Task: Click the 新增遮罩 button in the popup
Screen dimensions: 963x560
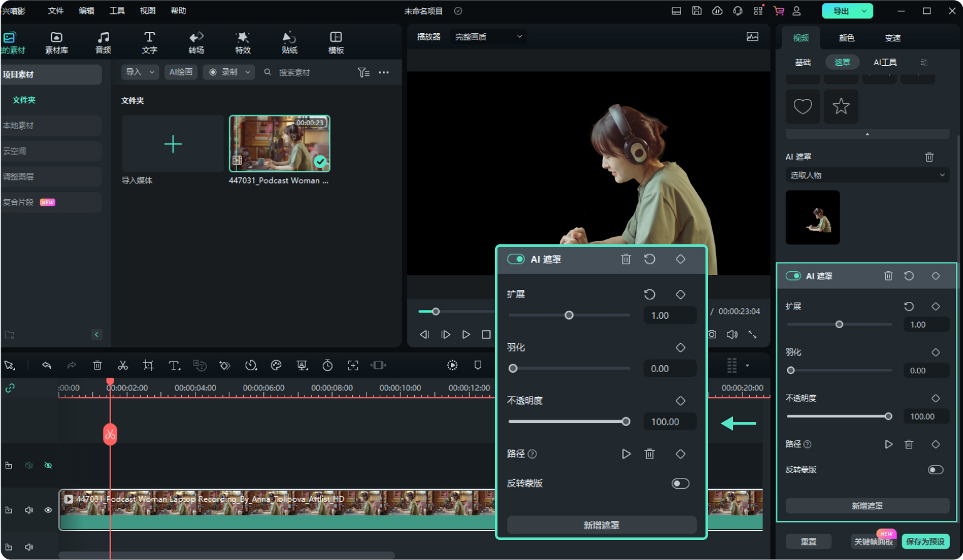Action: 601,525
